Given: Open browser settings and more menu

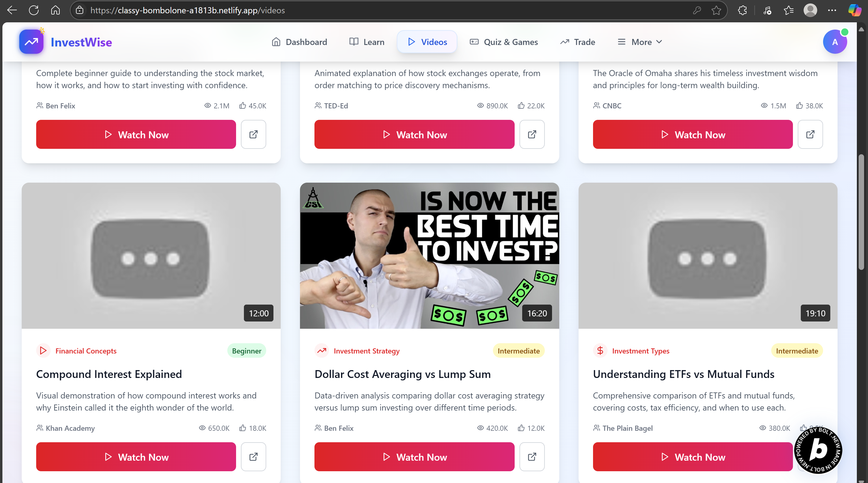Looking at the screenshot, I should click(x=832, y=11).
